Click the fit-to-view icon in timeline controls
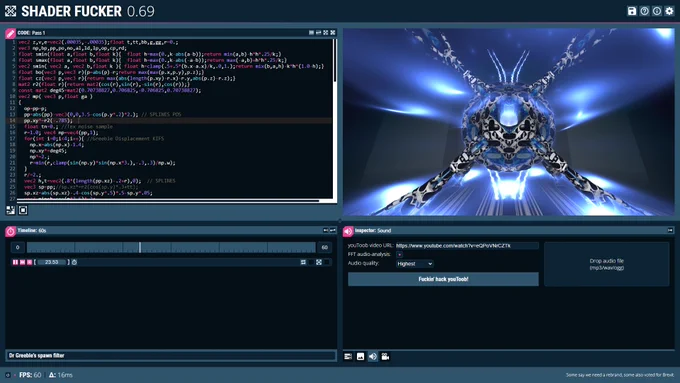 tap(319, 262)
